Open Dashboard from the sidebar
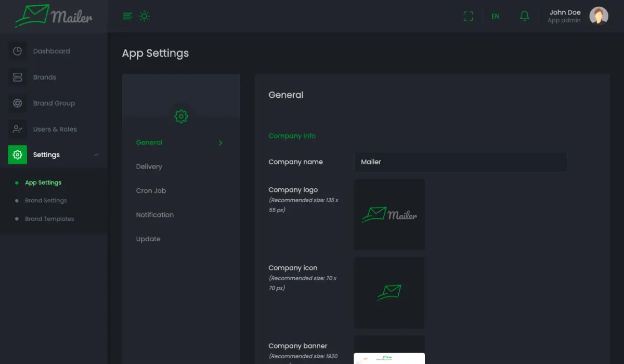The width and height of the screenshot is (624, 364). click(51, 51)
